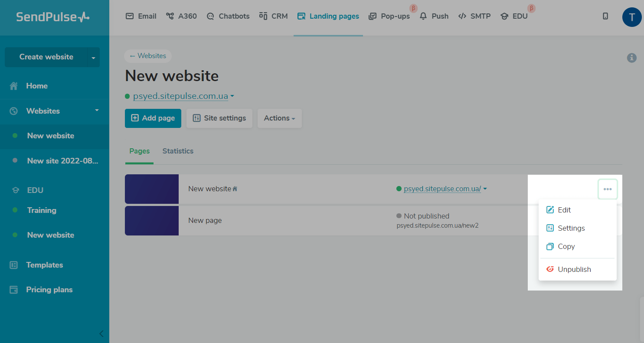The height and width of the screenshot is (343, 644).
Task: Expand domain dropdown arrow under site title
Action: point(232,96)
